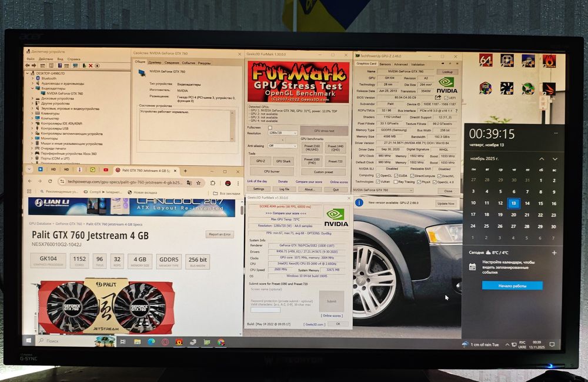
Task: Click the Report an Error button on TechPowerUp
Action: [x=220, y=234]
